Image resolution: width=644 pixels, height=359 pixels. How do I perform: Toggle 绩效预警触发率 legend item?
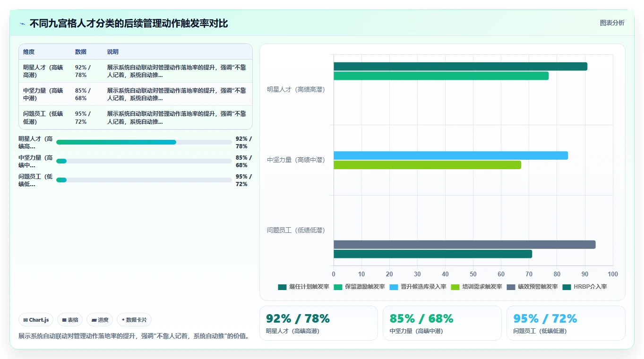pyautogui.click(x=532, y=287)
